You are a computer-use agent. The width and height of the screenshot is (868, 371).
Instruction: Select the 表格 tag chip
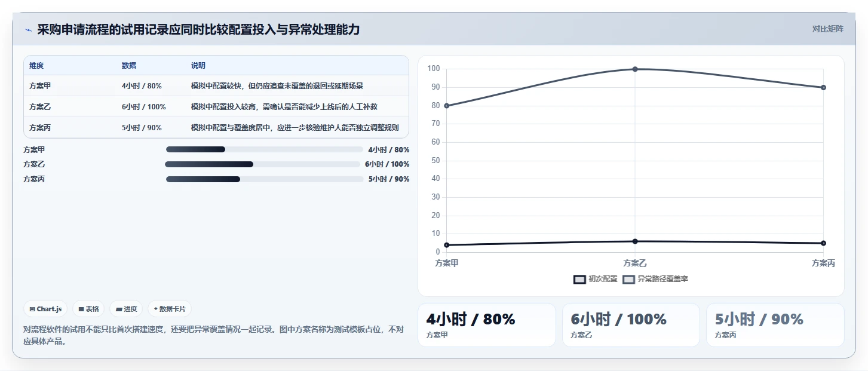tap(88, 309)
